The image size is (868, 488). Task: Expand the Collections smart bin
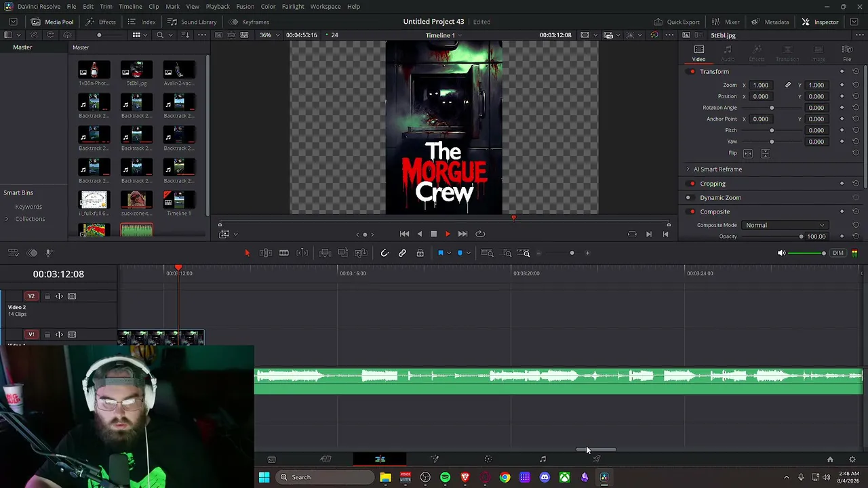(x=7, y=219)
